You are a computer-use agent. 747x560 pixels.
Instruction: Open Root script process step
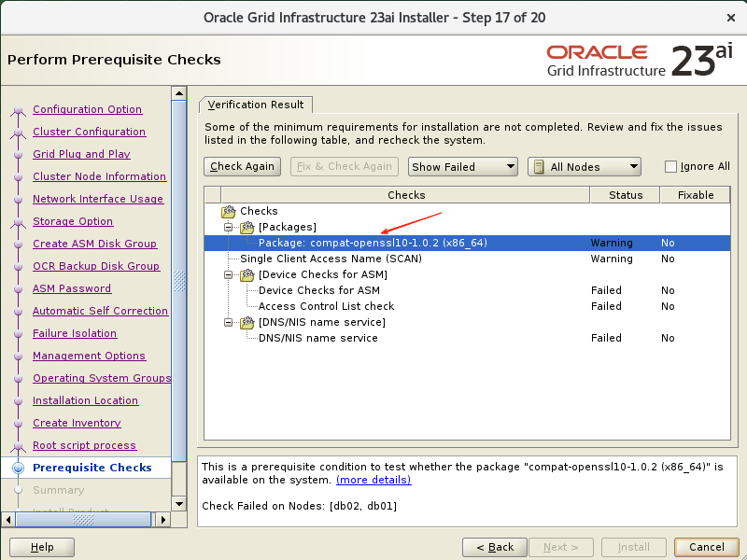point(84,445)
